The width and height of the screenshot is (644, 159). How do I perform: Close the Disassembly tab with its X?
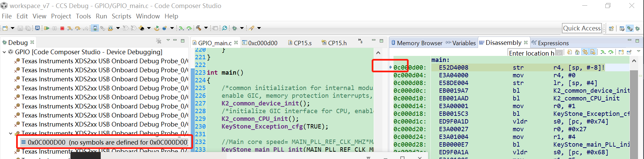pyautogui.click(x=526, y=43)
